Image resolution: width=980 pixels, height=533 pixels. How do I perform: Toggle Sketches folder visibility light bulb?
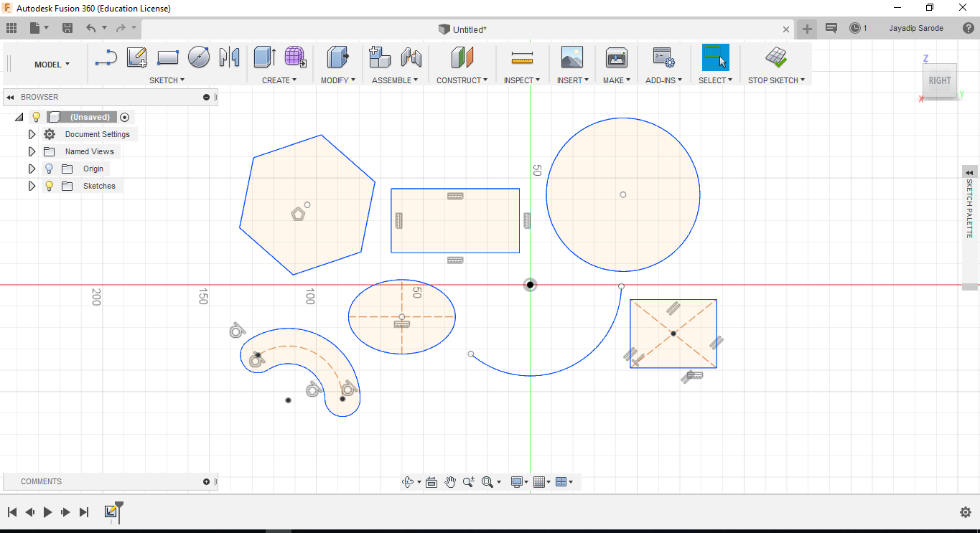49,186
